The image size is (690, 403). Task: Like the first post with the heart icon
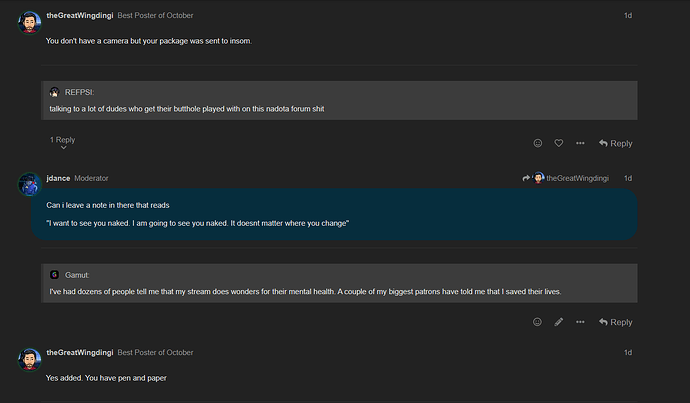(x=558, y=143)
